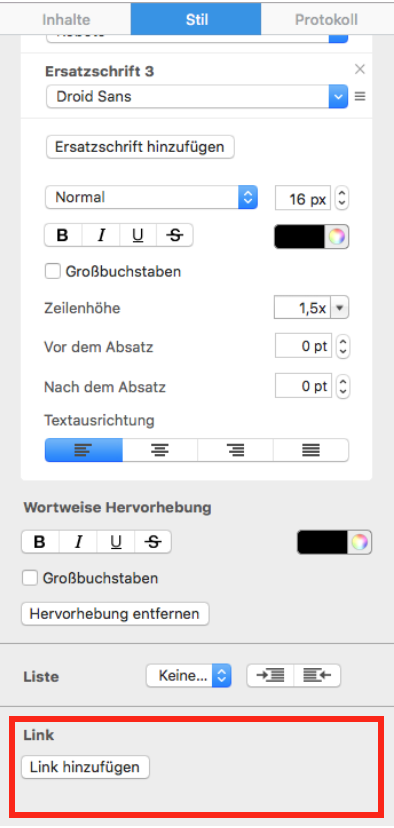Decrease list indent
This screenshot has width=394, height=828.
tap(317, 675)
